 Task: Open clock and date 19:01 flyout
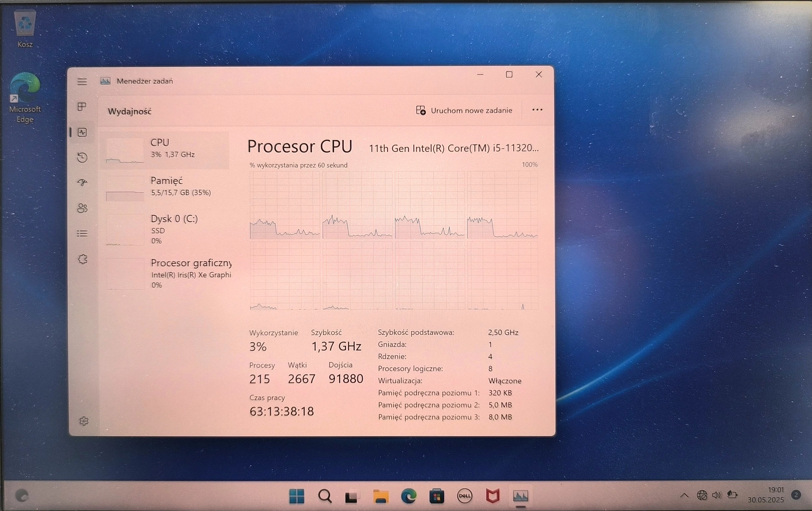coord(765,495)
